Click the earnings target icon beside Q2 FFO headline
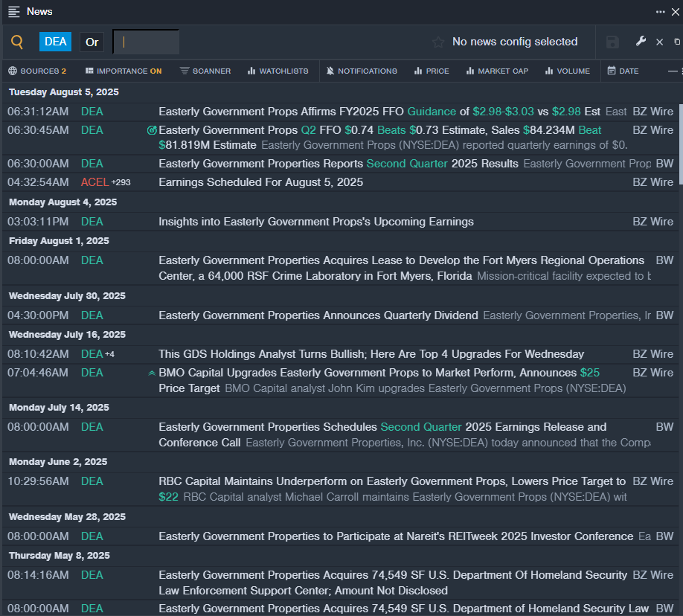 (x=152, y=130)
